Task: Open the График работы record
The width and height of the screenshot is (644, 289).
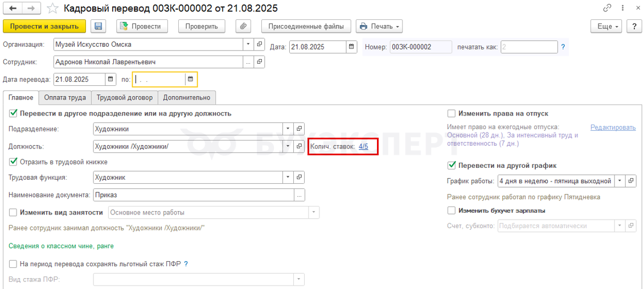Action: pyautogui.click(x=631, y=181)
